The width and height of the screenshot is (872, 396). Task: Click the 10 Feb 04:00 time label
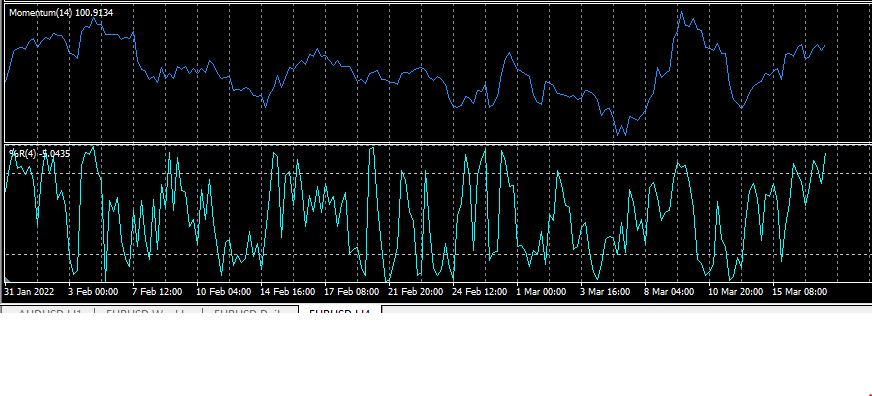[224, 291]
